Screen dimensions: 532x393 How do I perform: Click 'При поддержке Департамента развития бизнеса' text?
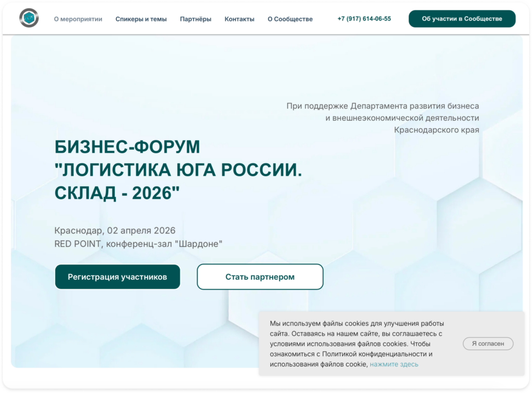pyautogui.click(x=382, y=106)
